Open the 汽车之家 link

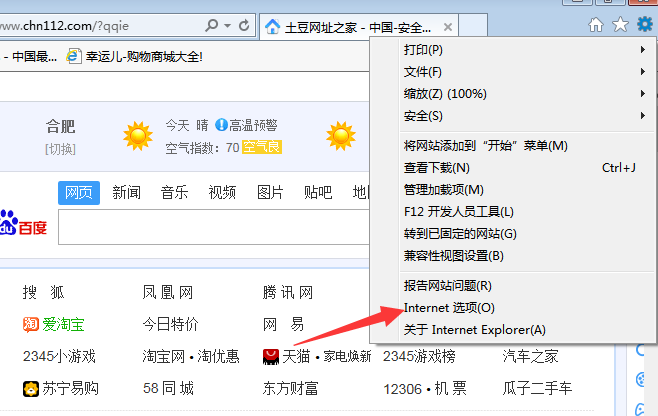[530, 356]
